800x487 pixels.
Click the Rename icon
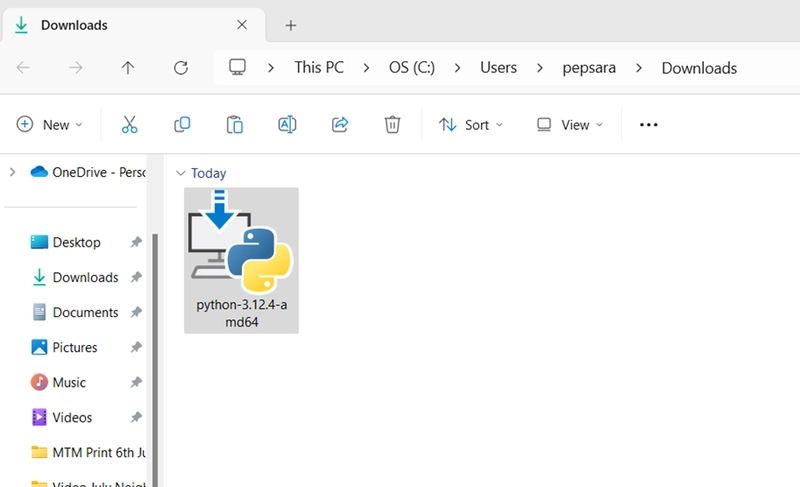(x=287, y=124)
